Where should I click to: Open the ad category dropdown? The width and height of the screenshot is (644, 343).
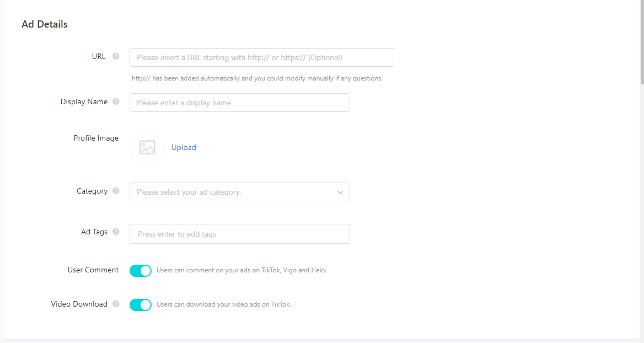[240, 192]
